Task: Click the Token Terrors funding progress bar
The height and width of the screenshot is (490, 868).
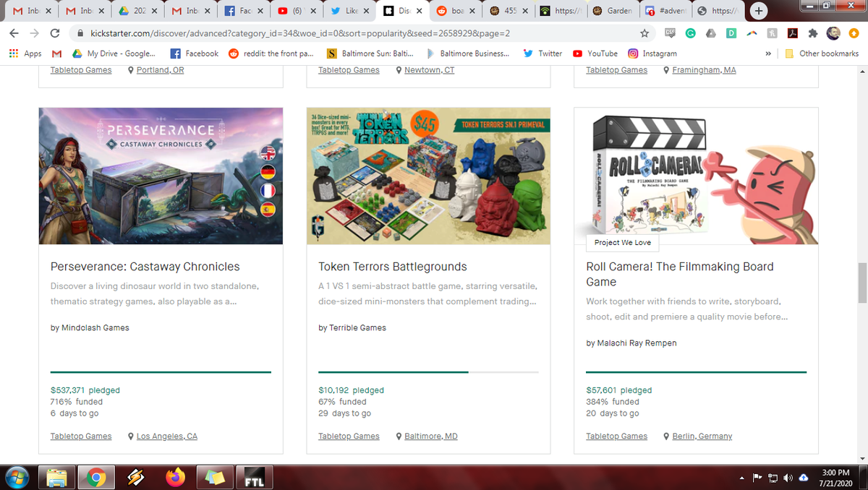Action: [x=428, y=372]
